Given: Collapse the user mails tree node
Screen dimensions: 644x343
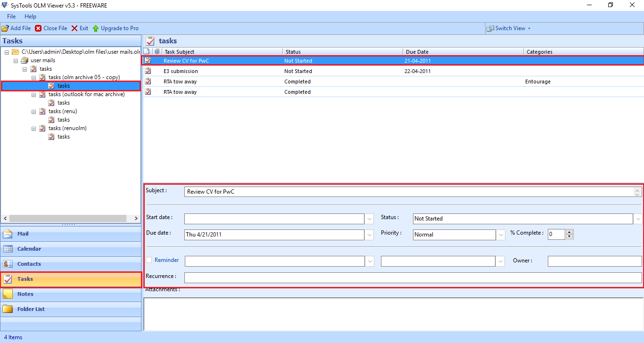Looking at the screenshot, I should pyautogui.click(x=16, y=60).
